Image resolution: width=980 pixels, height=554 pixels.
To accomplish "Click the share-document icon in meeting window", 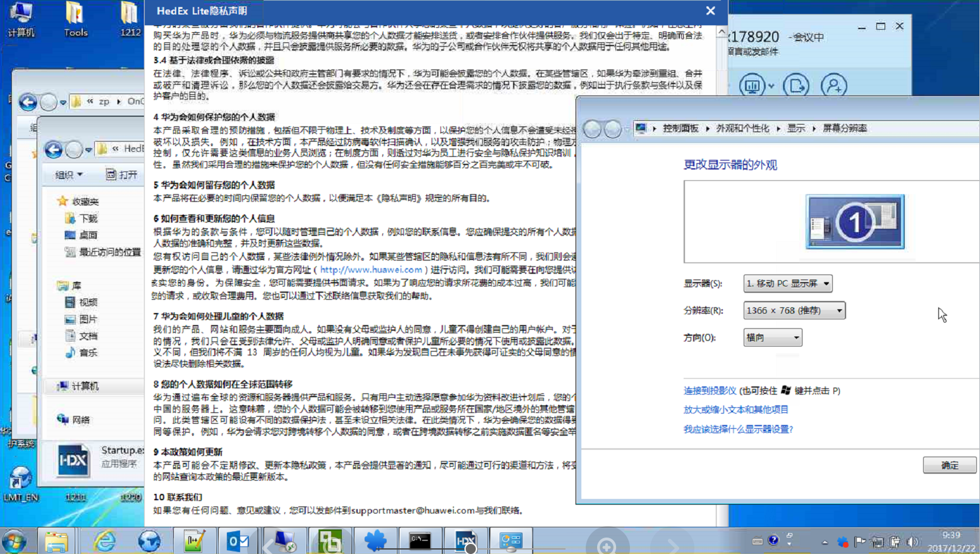I will [795, 85].
